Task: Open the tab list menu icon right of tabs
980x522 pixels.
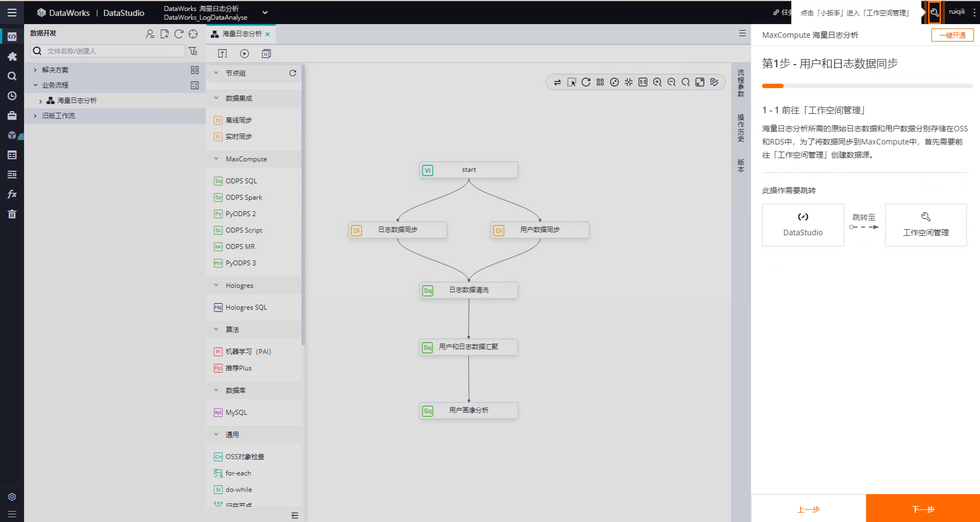Action: (x=742, y=33)
